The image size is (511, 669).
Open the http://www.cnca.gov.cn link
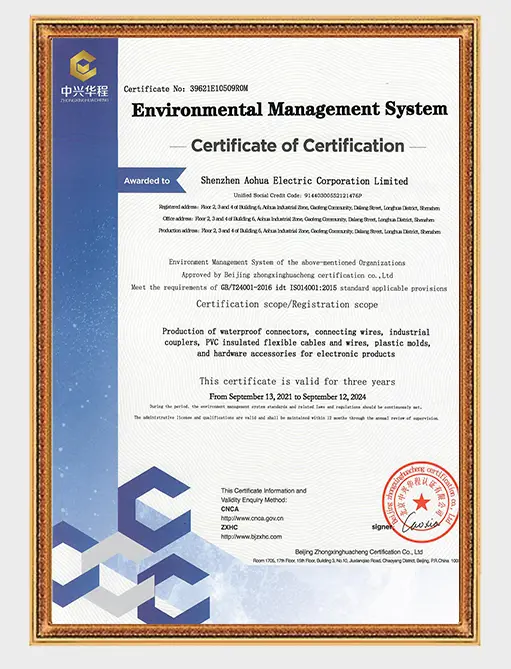tap(252, 518)
